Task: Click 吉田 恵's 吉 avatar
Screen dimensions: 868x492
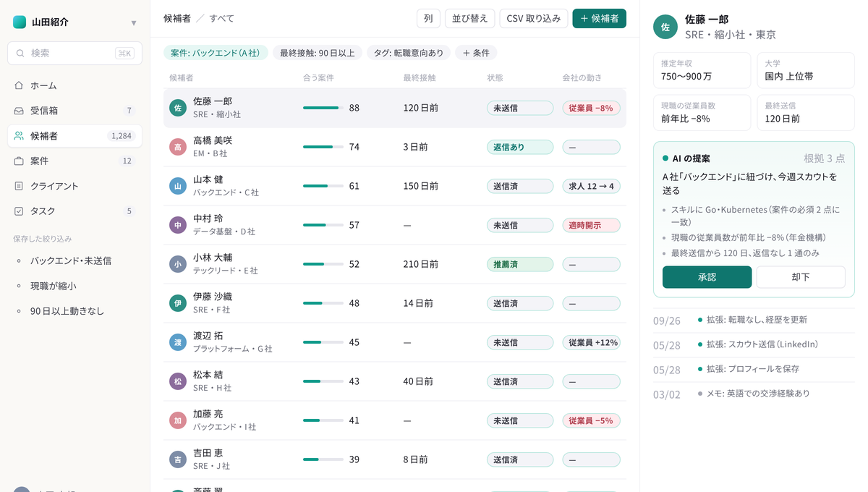Action: click(x=178, y=459)
